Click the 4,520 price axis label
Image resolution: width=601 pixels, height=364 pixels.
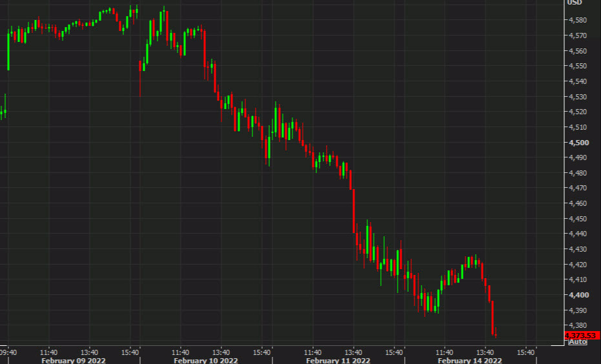pyautogui.click(x=578, y=112)
